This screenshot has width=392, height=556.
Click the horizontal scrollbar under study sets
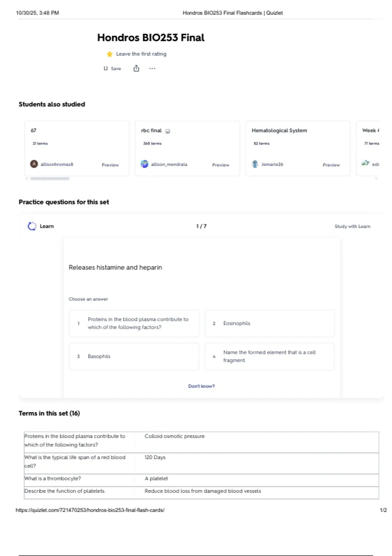click(50, 179)
